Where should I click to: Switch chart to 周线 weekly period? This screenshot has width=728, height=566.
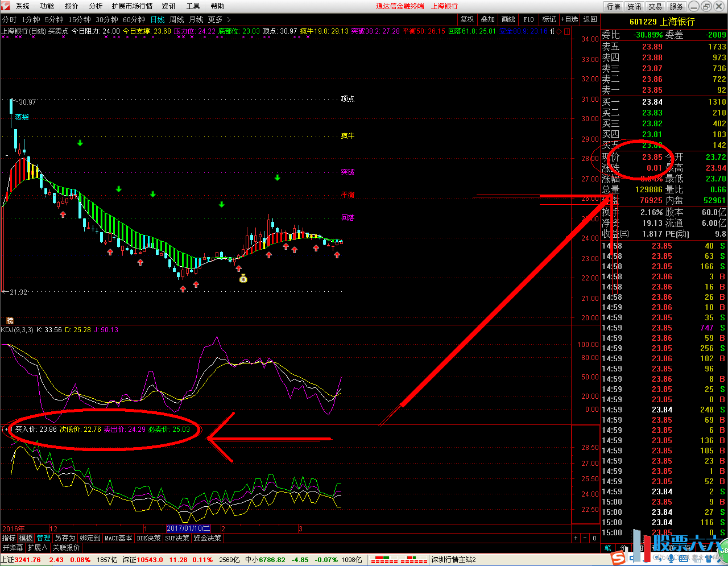(x=177, y=19)
